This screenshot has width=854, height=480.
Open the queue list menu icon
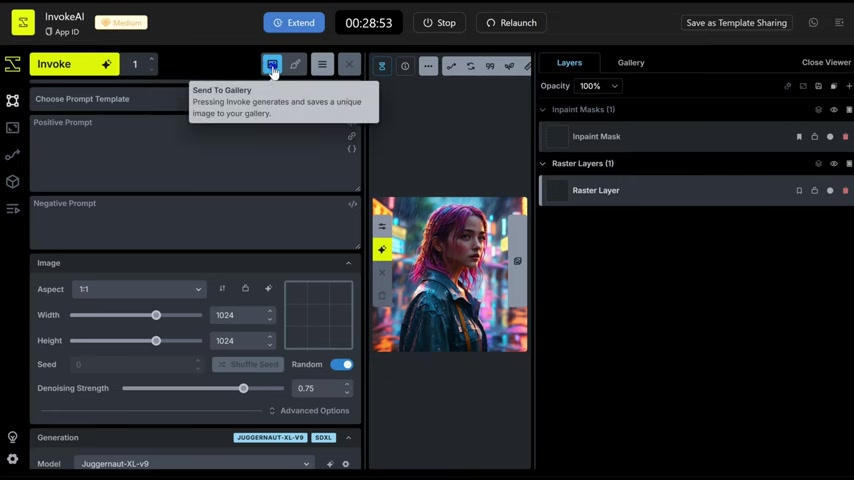pos(322,64)
